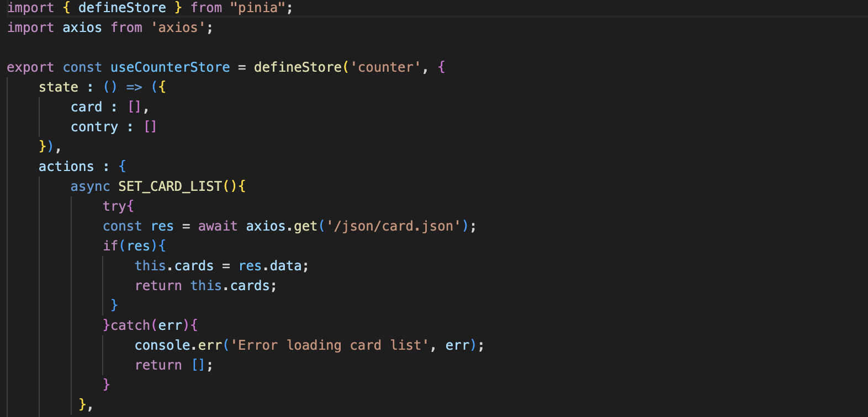This screenshot has width=868, height=417.
Task: Click the async keyword
Action: (x=91, y=186)
